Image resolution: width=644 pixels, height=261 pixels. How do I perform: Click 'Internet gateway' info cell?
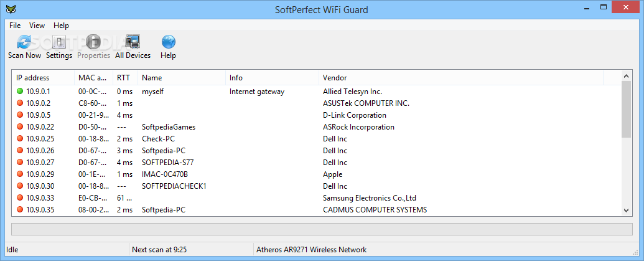point(257,91)
